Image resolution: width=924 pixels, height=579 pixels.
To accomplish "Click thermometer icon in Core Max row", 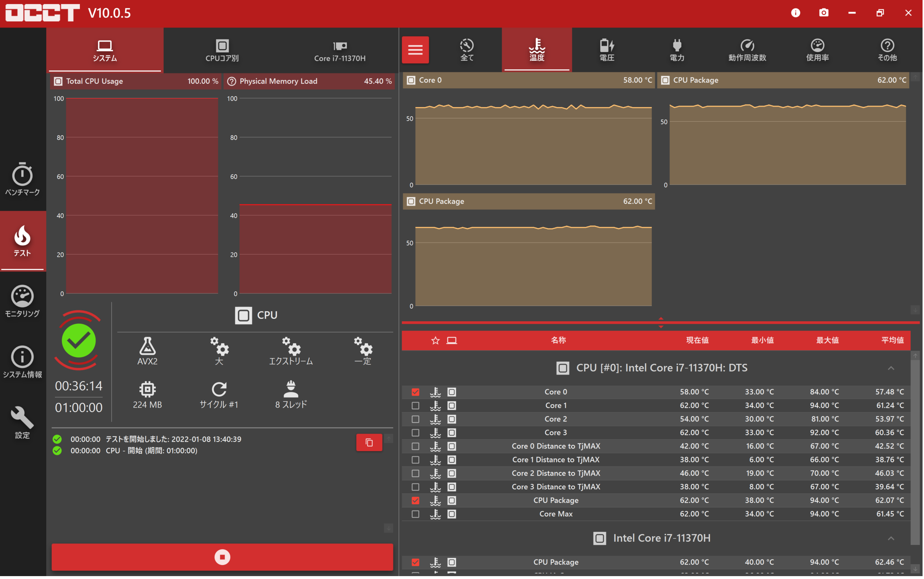I will 436,515.
